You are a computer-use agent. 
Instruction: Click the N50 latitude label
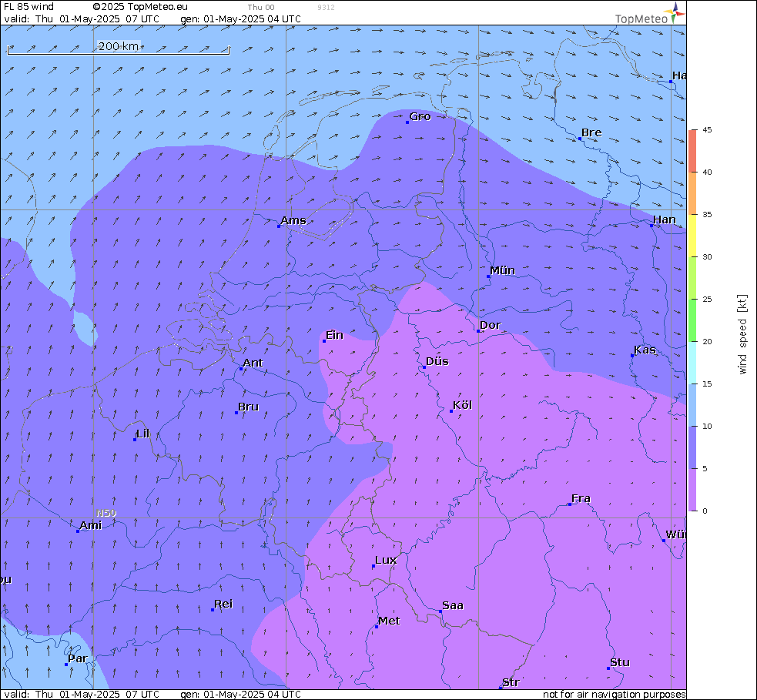pos(106,513)
